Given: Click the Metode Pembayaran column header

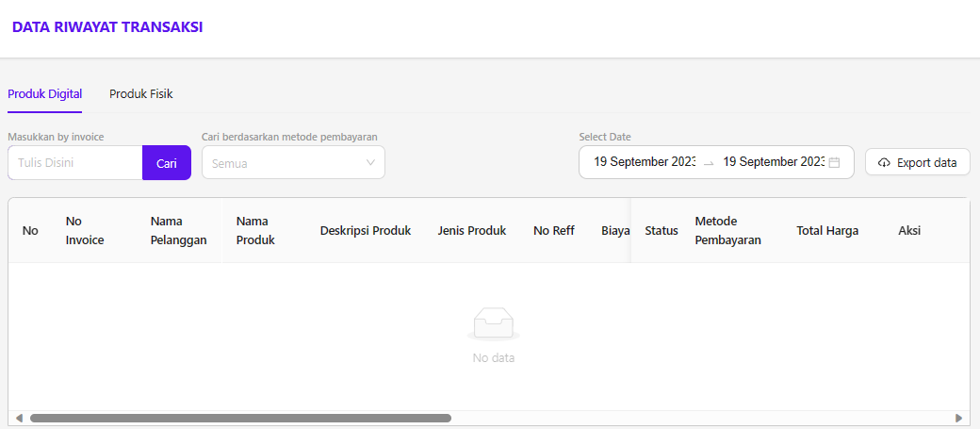Looking at the screenshot, I should 727,230.
